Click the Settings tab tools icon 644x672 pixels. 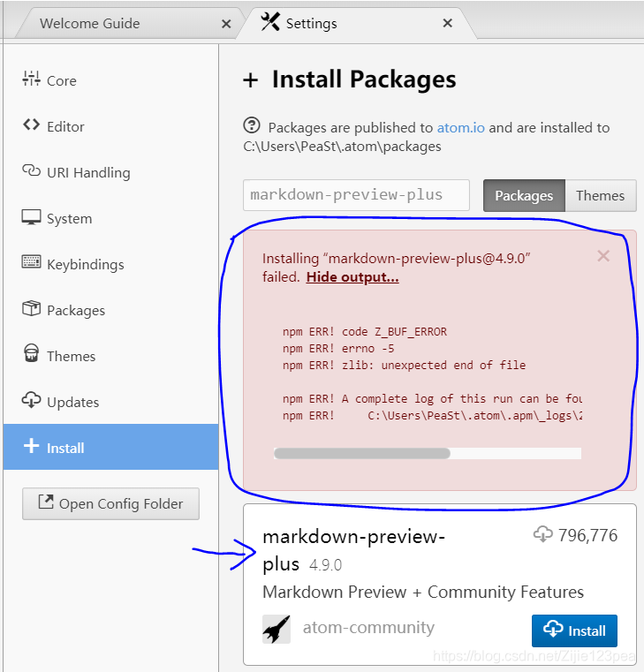click(x=270, y=21)
